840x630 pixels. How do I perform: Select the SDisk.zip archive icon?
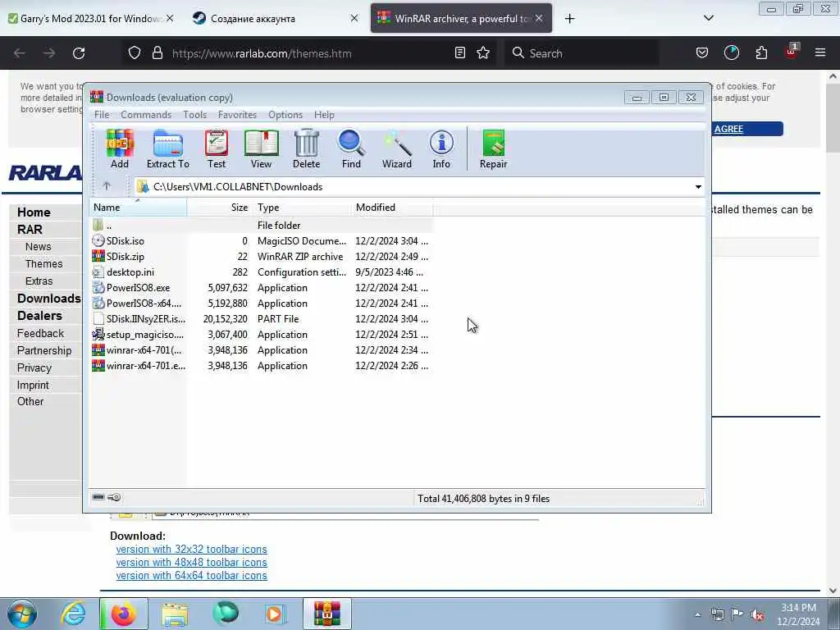click(x=98, y=257)
